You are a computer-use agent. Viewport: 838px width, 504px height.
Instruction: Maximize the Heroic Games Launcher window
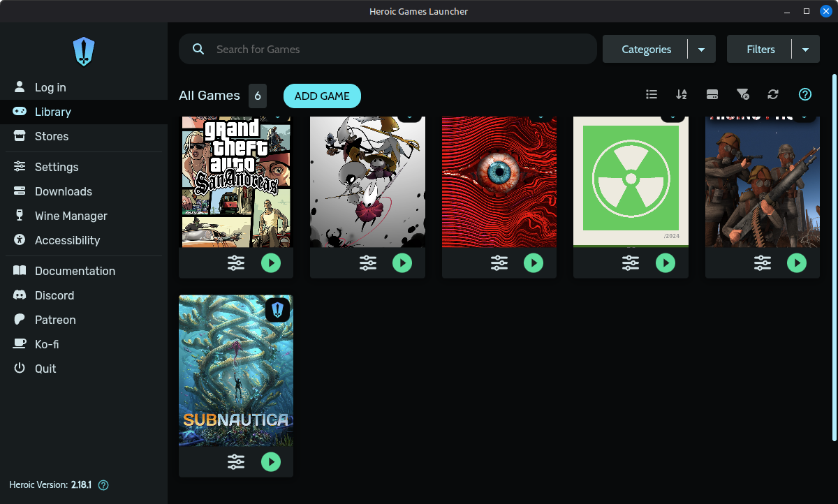[807, 11]
